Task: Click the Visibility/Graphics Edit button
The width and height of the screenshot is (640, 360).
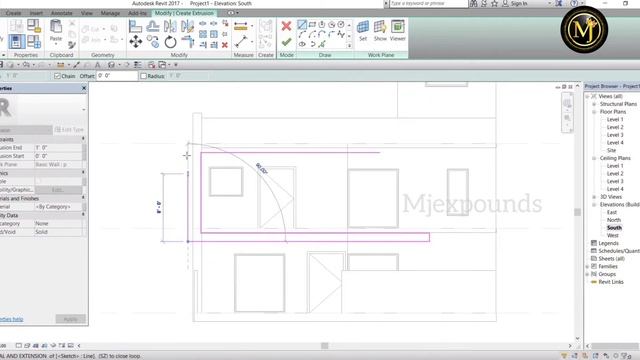Action: coord(58,190)
